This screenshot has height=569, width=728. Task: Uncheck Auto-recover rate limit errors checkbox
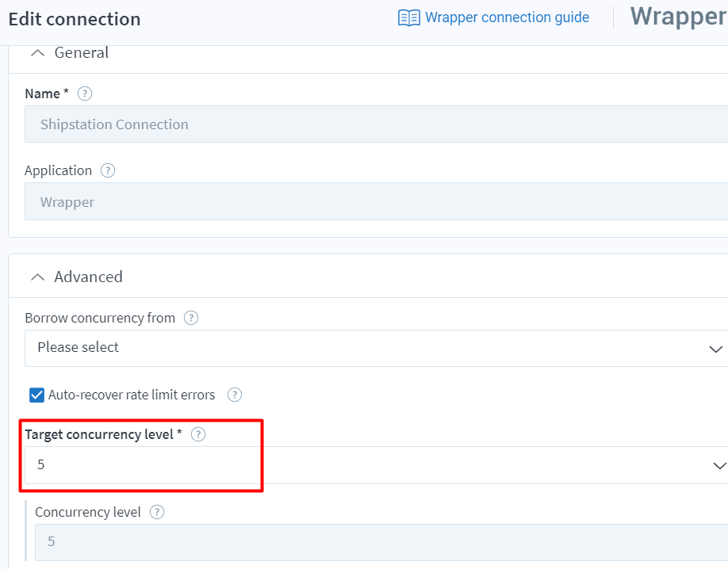click(36, 395)
